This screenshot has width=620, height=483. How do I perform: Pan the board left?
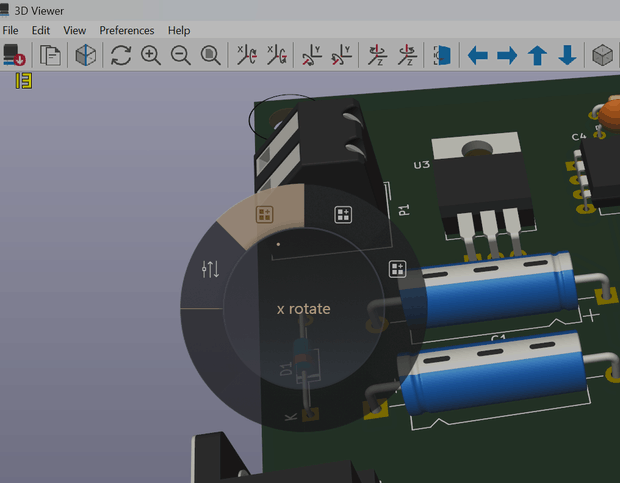point(477,55)
